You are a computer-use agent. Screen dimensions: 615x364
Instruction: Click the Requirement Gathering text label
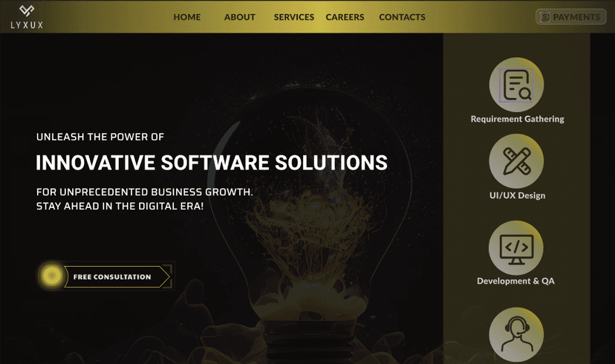[517, 119]
